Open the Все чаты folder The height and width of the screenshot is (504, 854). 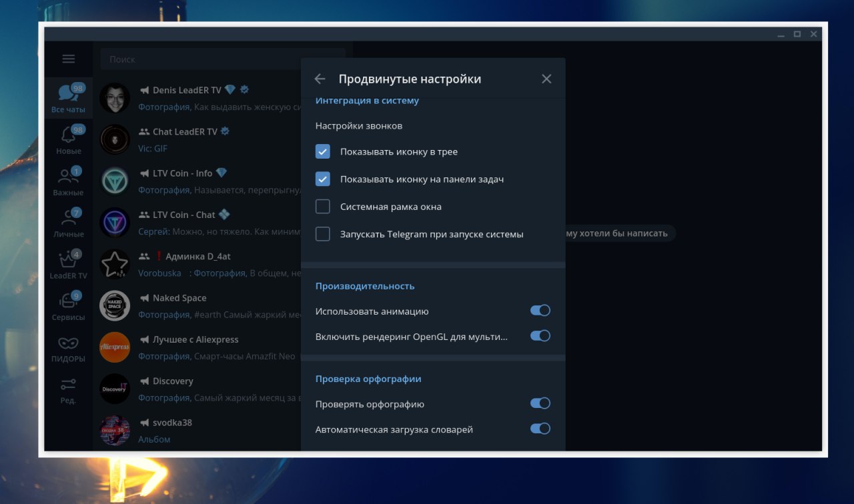point(68,99)
